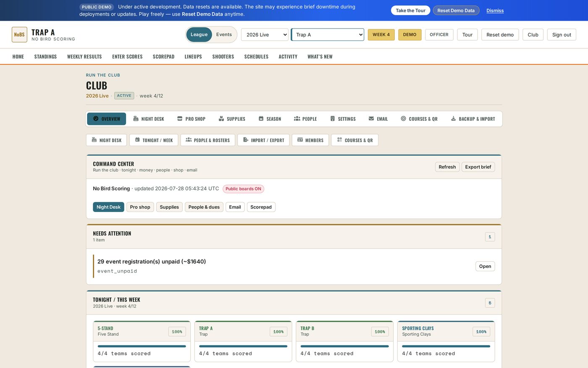
Task: Click the People & dues chip
Action: (x=204, y=207)
